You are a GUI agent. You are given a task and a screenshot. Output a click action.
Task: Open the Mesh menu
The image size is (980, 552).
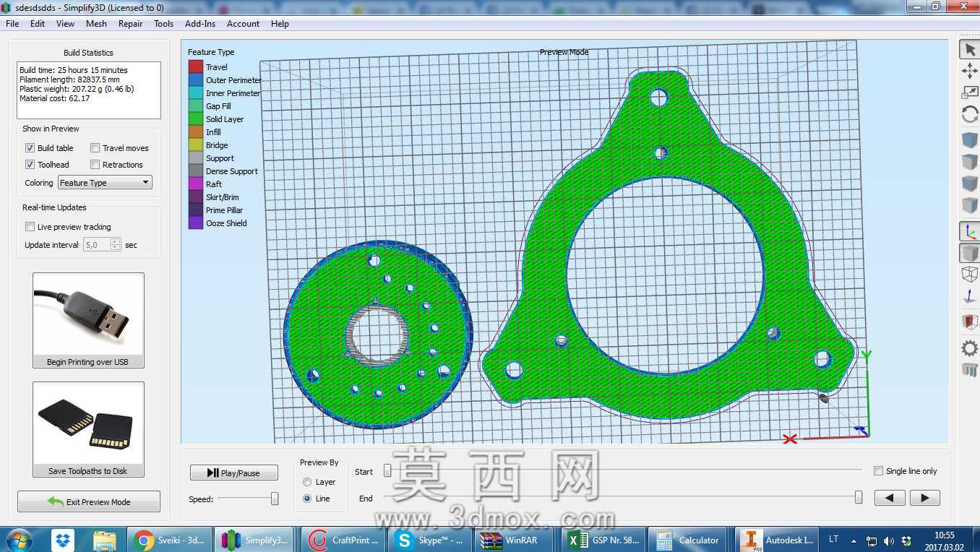(96, 24)
